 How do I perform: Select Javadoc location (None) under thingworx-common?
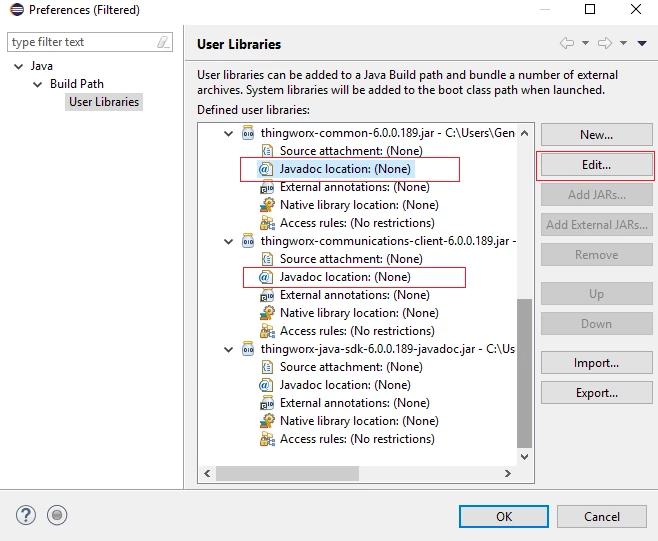[345, 169]
